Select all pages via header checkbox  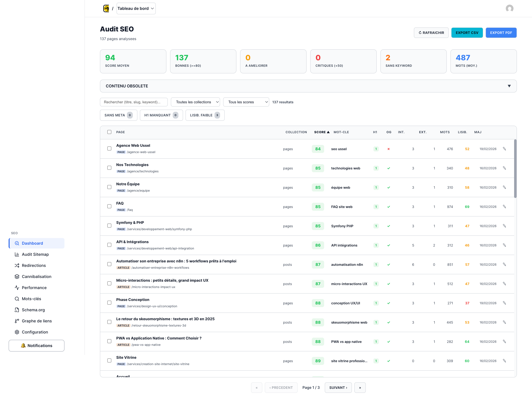109,132
